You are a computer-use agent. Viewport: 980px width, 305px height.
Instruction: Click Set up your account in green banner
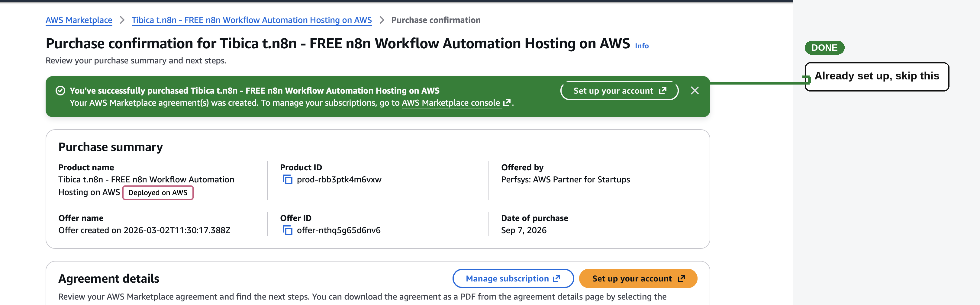tap(619, 91)
